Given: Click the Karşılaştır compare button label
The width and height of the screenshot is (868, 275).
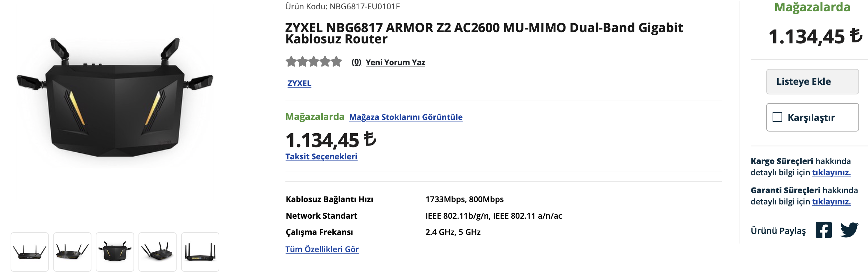Looking at the screenshot, I should (x=811, y=118).
